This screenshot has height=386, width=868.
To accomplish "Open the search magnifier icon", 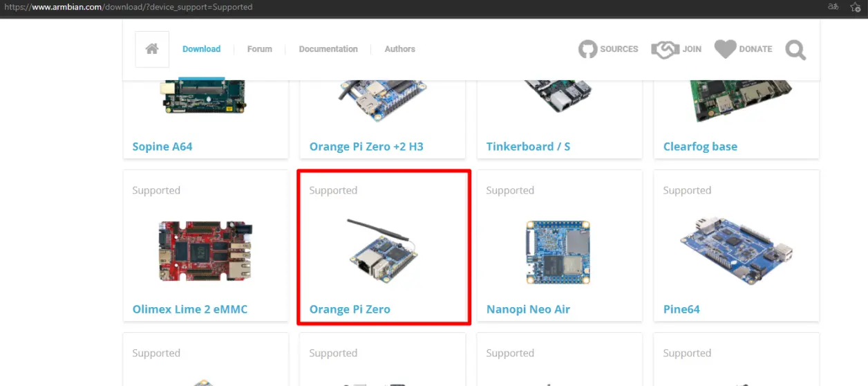I will coord(795,50).
